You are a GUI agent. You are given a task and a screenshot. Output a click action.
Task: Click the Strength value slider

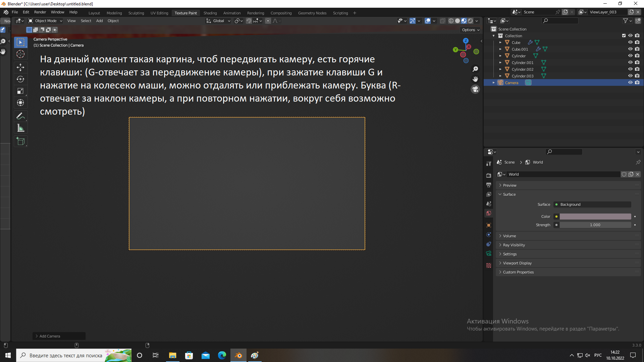tap(595, 225)
